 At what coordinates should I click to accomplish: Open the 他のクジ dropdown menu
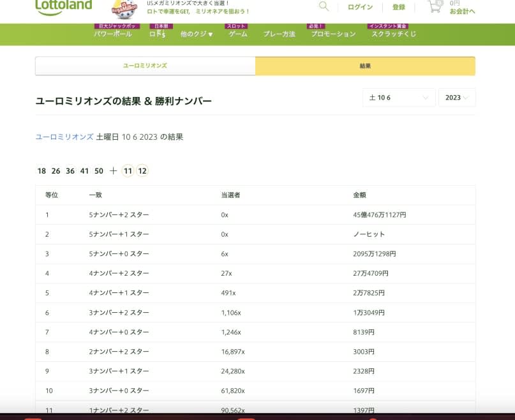(195, 35)
